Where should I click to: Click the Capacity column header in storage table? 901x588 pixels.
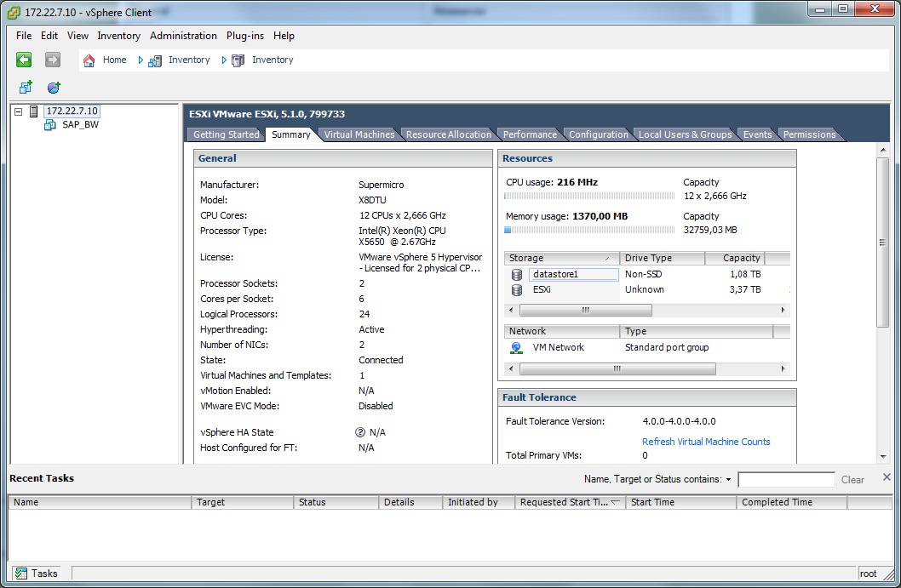pos(736,259)
